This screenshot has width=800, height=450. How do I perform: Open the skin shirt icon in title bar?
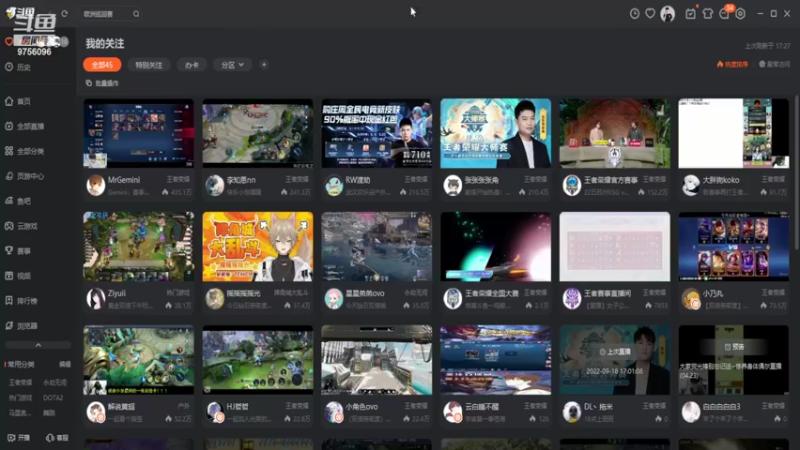pyautogui.click(x=707, y=14)
